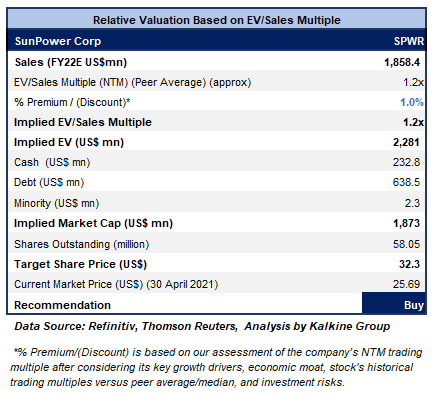The height and width of the screenshot is (396, 435).
Task: Click the Minority value 2.3
Action: (412, 203)
